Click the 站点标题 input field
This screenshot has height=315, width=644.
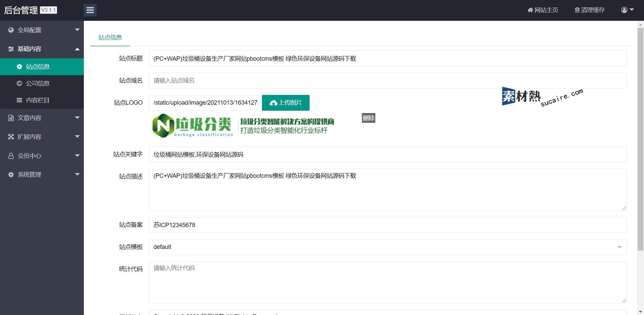(x=387, y=58)
